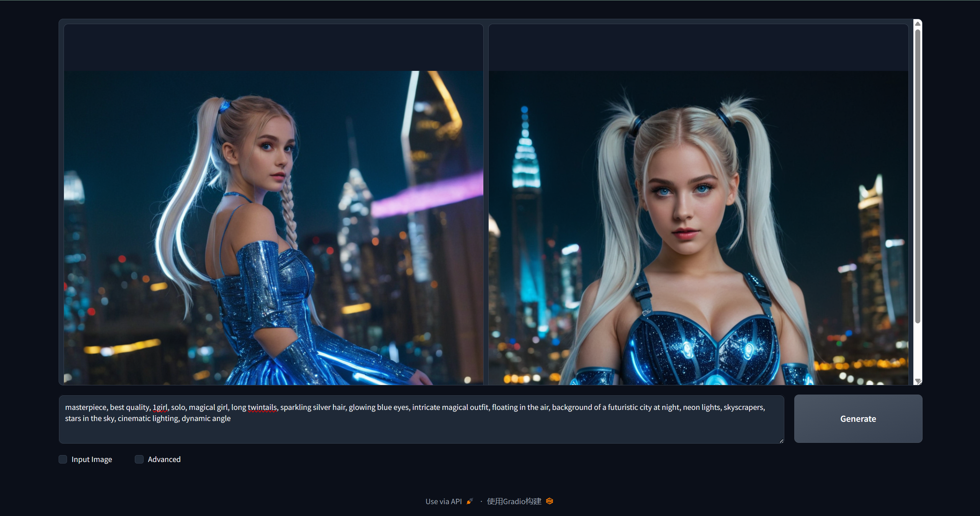This screenshot has width=980, height=516.
Task: Open the 'Use via API' link
Action: pos(443,501)
